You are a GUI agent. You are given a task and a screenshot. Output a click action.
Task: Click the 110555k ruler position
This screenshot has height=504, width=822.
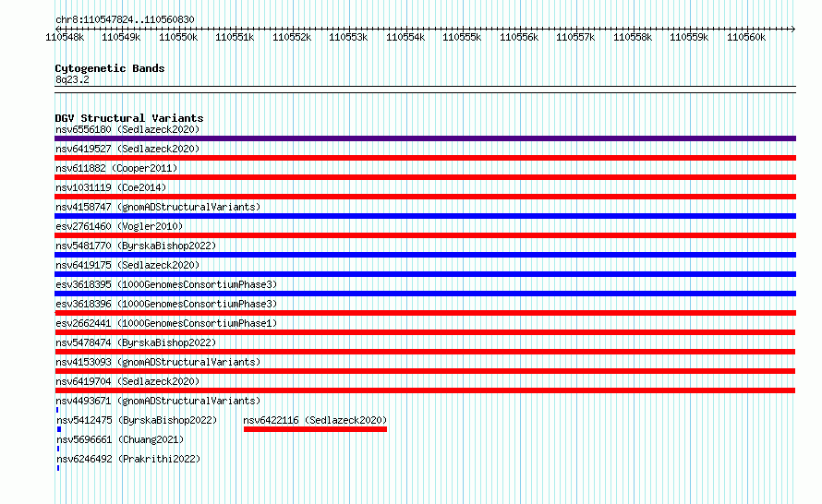click(x=462, y=37)
